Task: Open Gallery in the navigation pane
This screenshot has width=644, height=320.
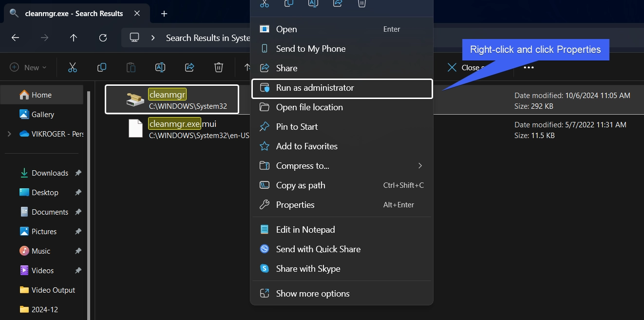Action: [42, 115]
